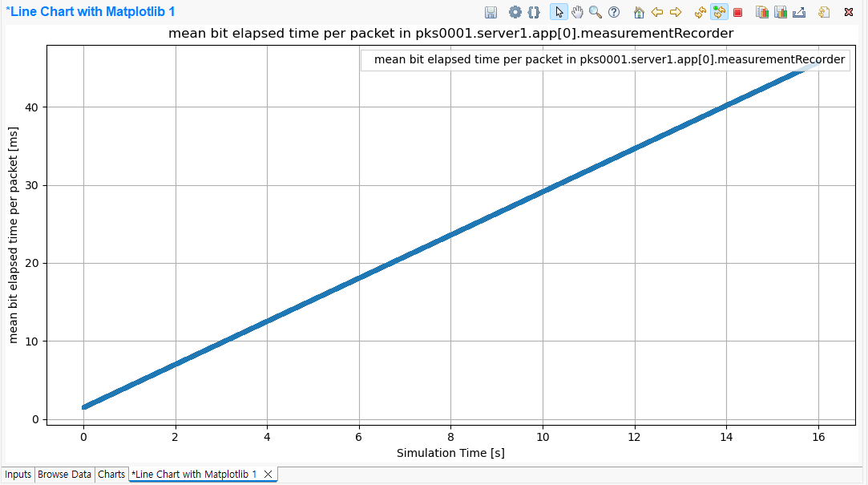
Task: Refresh the chart with the plain arrows icon
Action: pyautogui.click(x=700, y=12)
